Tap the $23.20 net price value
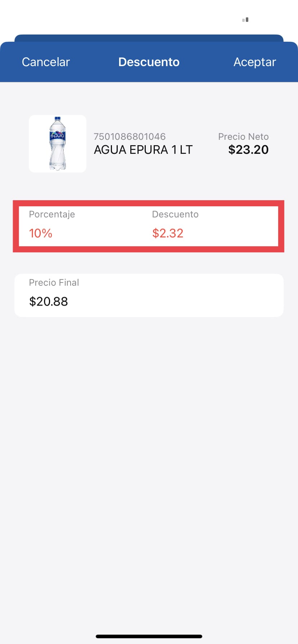298x644 pixels. (248, 150)
